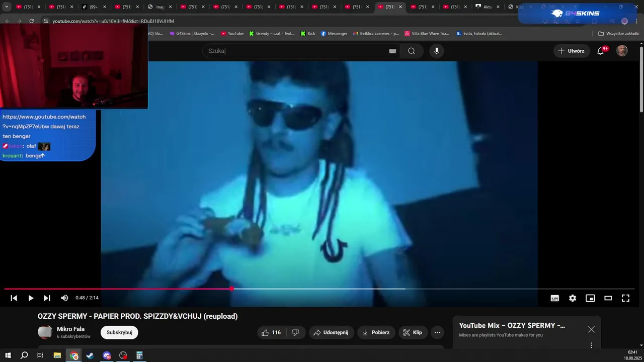Click the YouTube Mix – OZZY SPERMY title
644x362 pixels.
tap(512, 325)
